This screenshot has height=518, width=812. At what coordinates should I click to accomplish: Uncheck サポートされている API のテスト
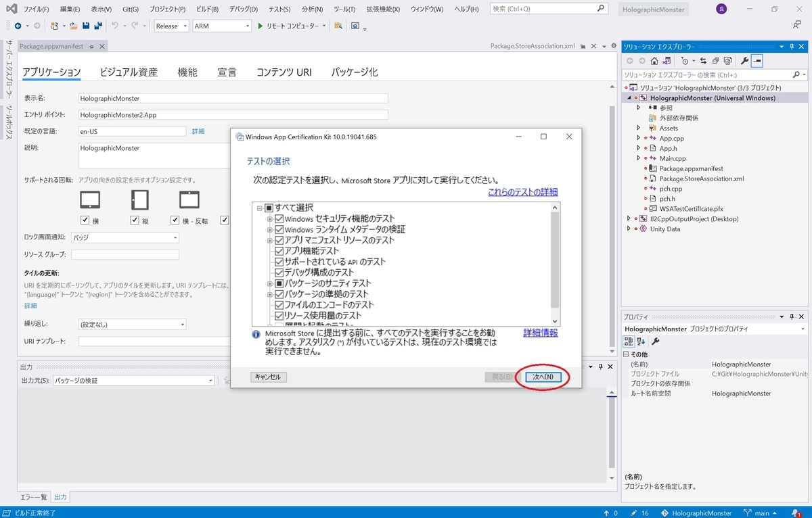[x=279, y=262]
